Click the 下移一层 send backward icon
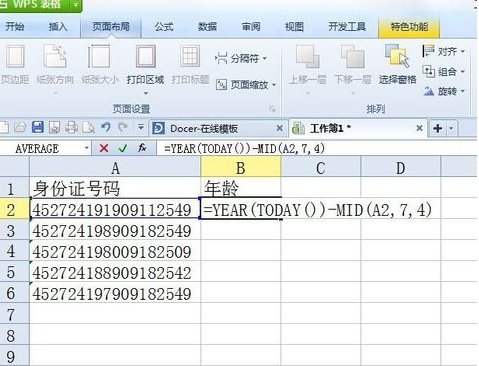 click(352, 57)
